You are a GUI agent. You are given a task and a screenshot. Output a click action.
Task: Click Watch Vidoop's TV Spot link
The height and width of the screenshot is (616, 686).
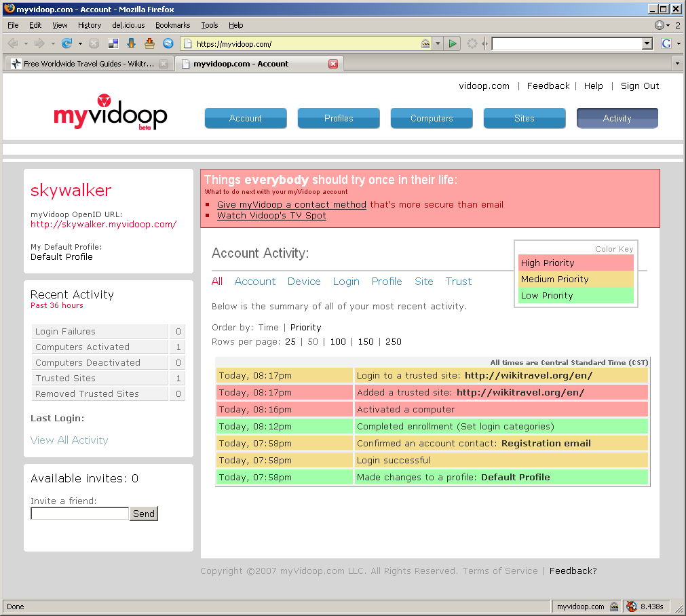tap(271, 215)
